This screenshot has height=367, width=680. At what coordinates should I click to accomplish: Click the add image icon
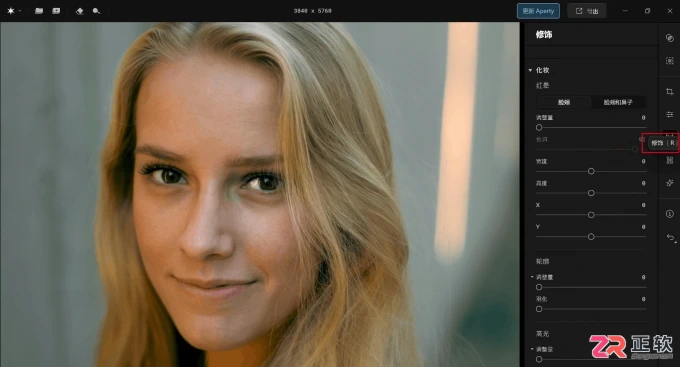(x=56, y=11)
